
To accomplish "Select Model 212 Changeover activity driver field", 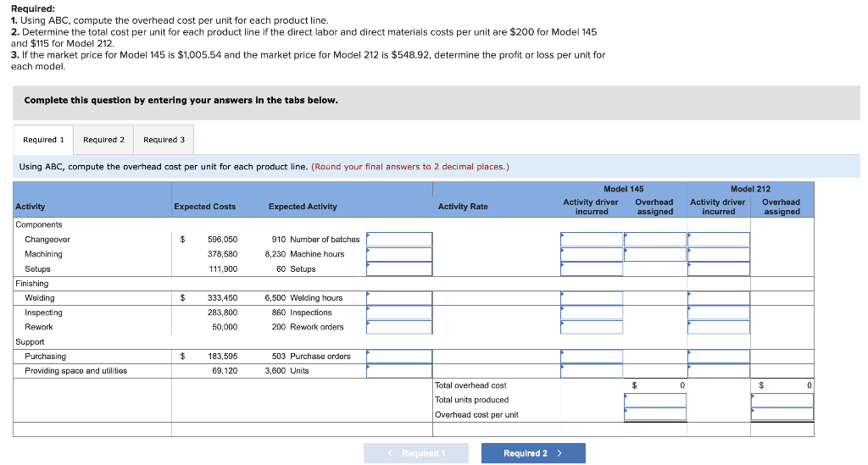I will (719, 240).
